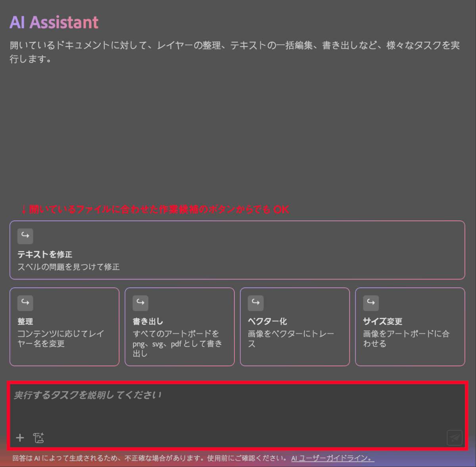Screen dimensions: 476x467
Task: Select the テキストを修正 suggestion card
Action: [237, 250]
